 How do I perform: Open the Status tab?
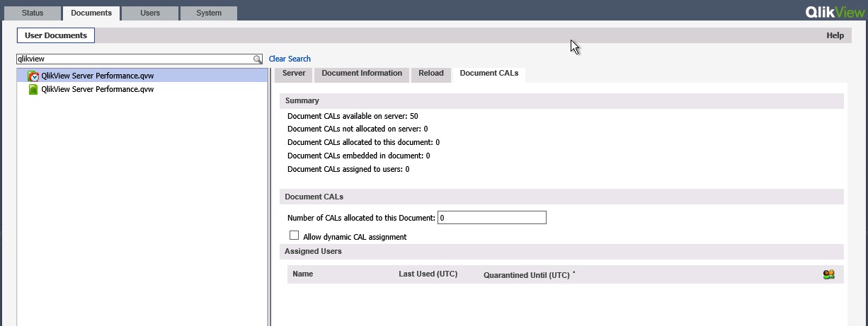coord(38,13)
